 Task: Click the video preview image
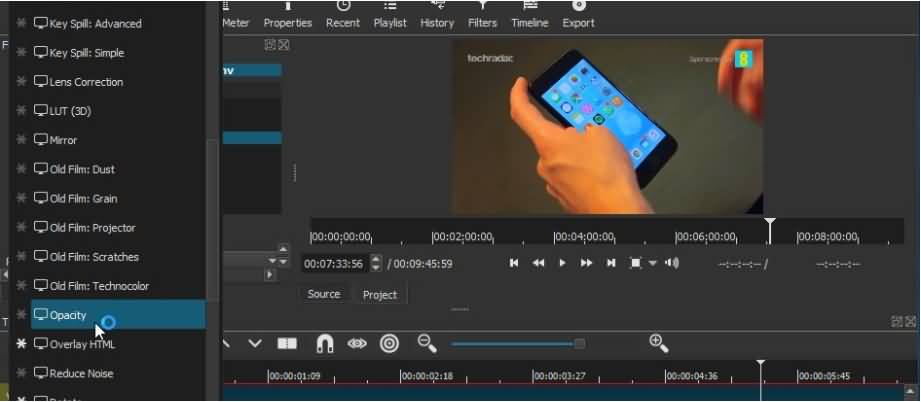coord(607,126)
